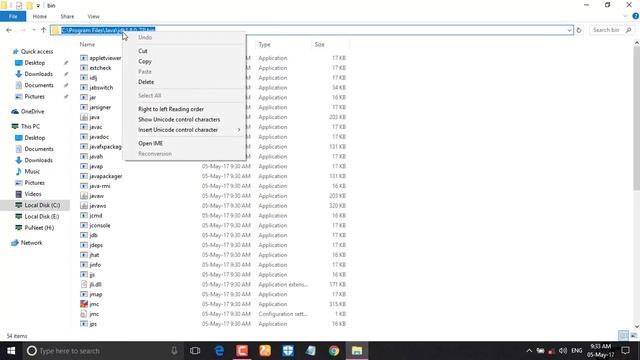
Task: Select the jmc application icon
Action: tap(84, 304)
